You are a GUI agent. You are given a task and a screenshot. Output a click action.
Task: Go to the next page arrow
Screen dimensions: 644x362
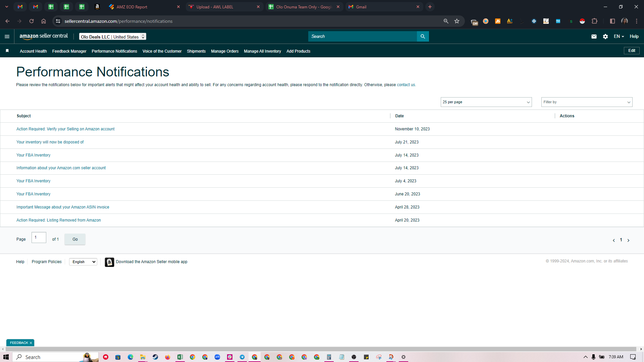click(628, 240)
